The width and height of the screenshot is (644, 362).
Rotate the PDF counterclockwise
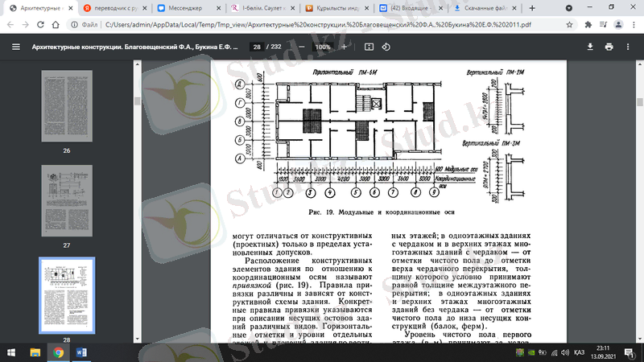click(x=386, y=47)
